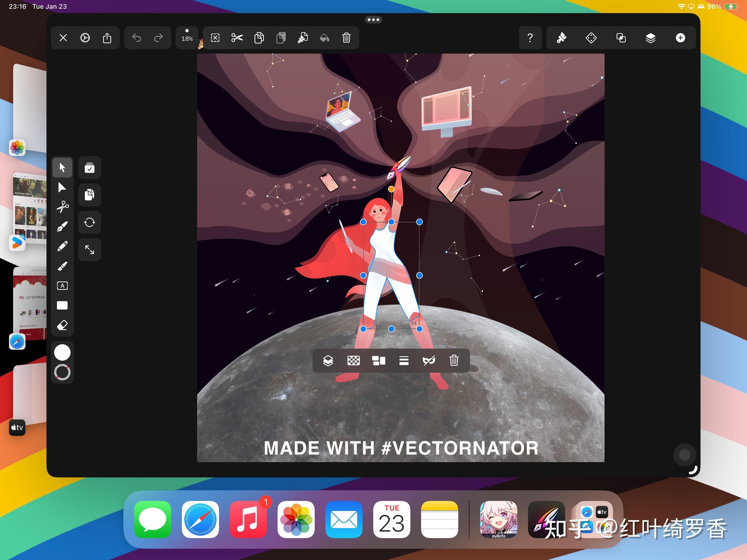Select the Scissors tool in left toolbar
747x560 pixels.
pyautogui.click(x=62, y=207)
